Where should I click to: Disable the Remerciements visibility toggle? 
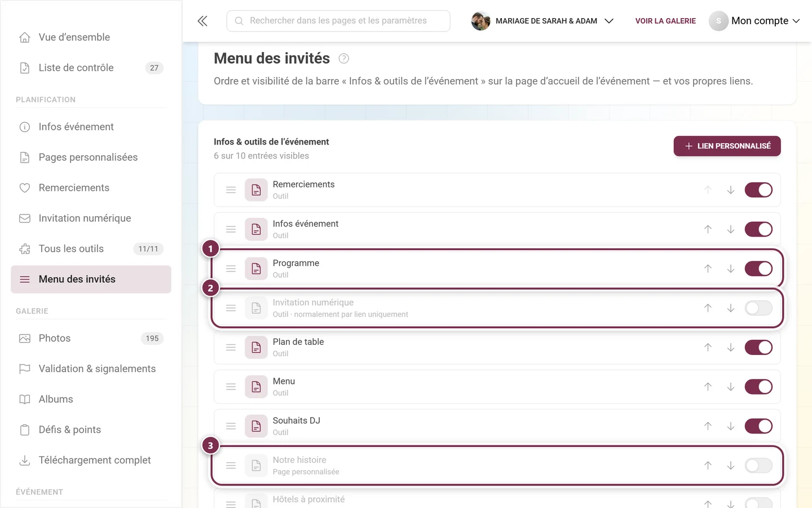pos(758,190)
